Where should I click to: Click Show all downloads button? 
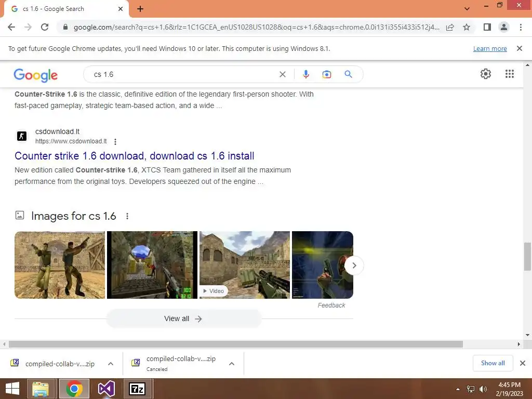point(493,363)
